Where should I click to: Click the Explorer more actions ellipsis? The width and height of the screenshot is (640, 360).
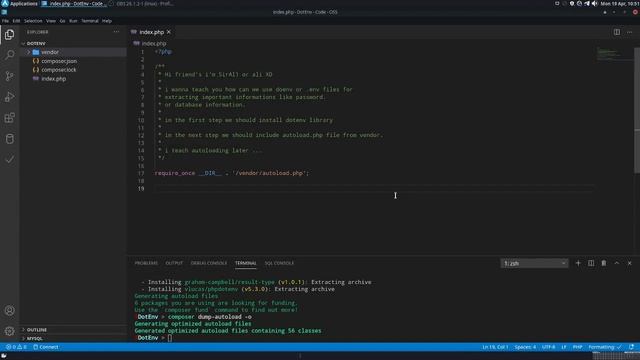click(116, 32)
